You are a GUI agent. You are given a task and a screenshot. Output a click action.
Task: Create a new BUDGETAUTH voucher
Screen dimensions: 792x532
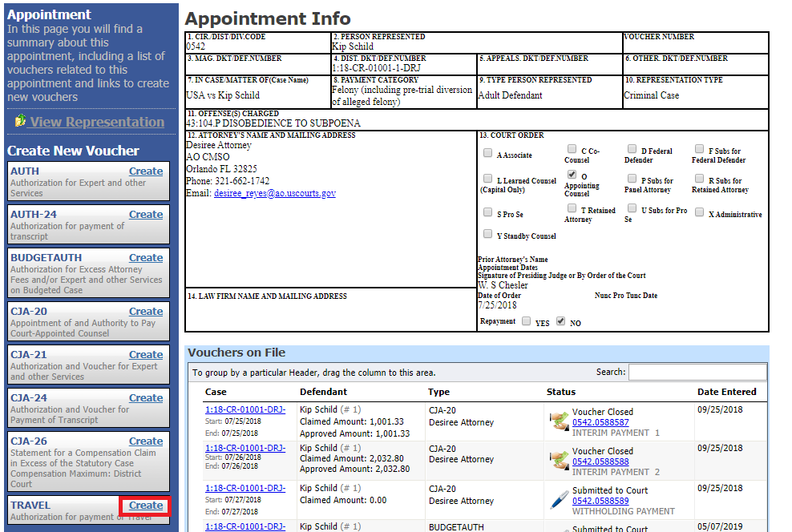coord(146,258)
